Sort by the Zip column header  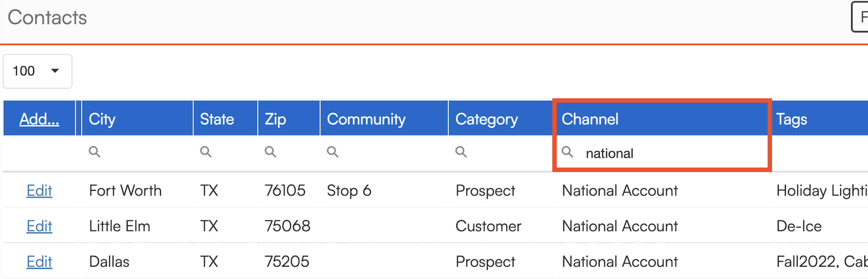click(275, 119)
